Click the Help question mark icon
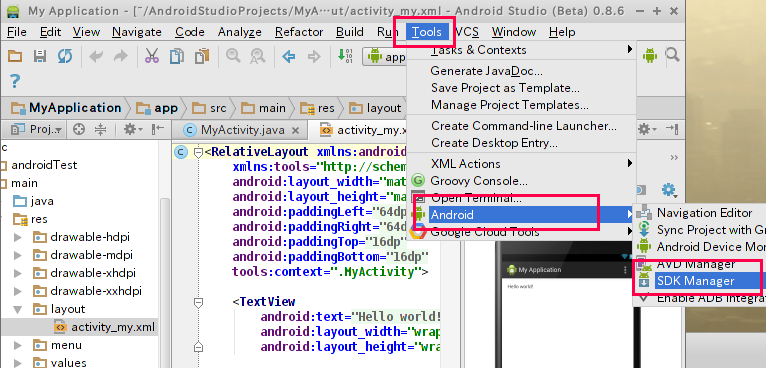Viewport: 766px width, 368px height. pyautogui.click(x=15, y=81)
